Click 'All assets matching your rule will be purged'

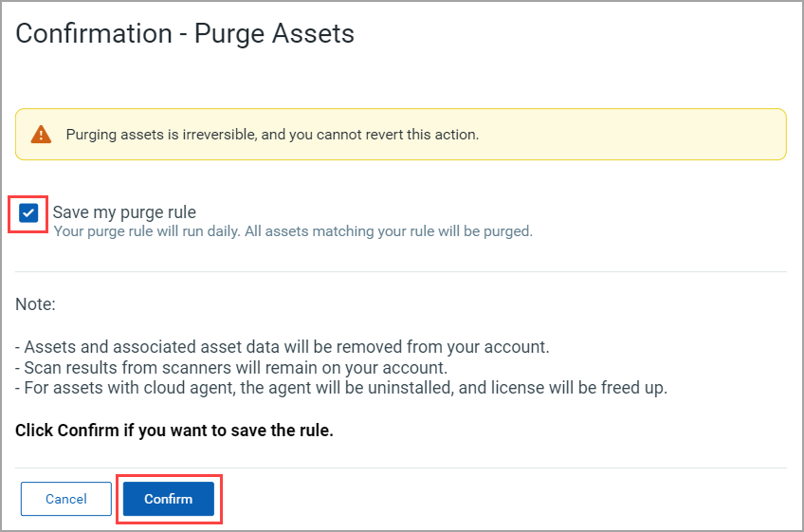point(389,231)
